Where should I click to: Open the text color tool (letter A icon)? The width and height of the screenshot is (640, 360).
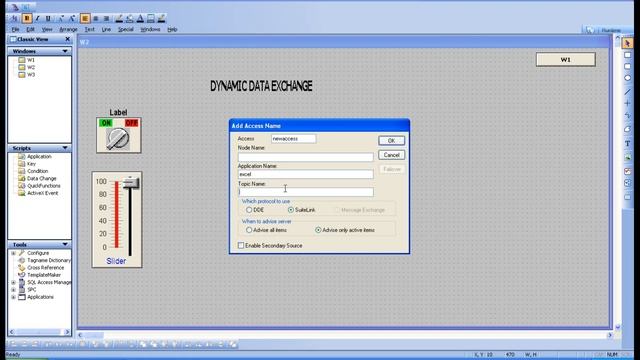140,18
